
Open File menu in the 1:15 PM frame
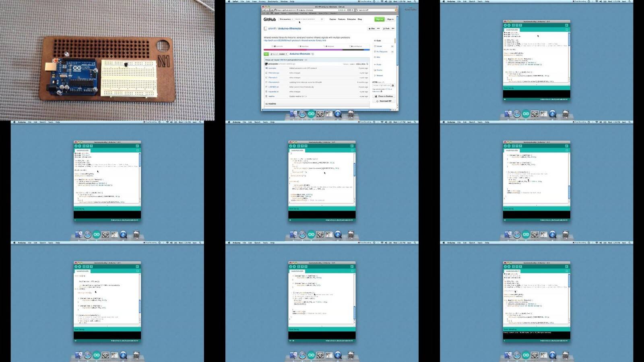click(459, 1)
